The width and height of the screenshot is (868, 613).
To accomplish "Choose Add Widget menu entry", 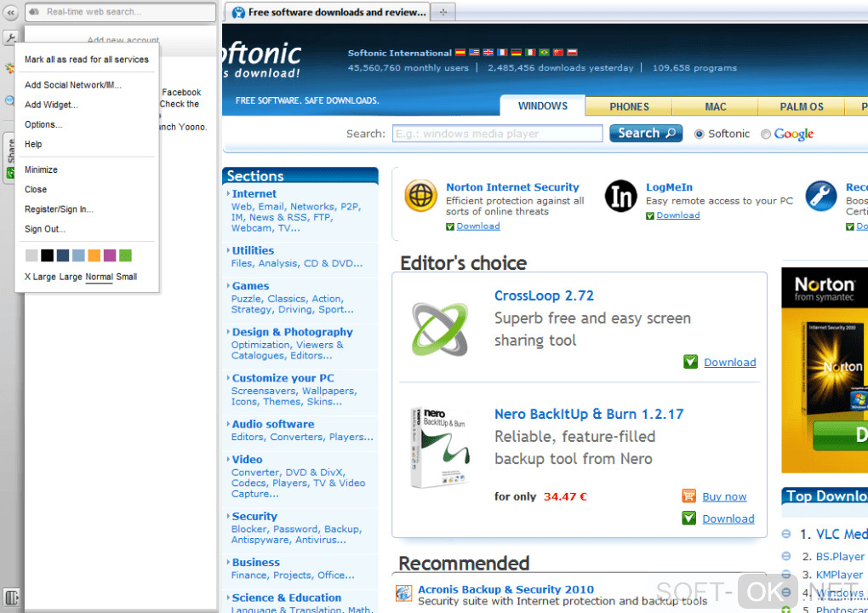I will click(x=51, y=105).
